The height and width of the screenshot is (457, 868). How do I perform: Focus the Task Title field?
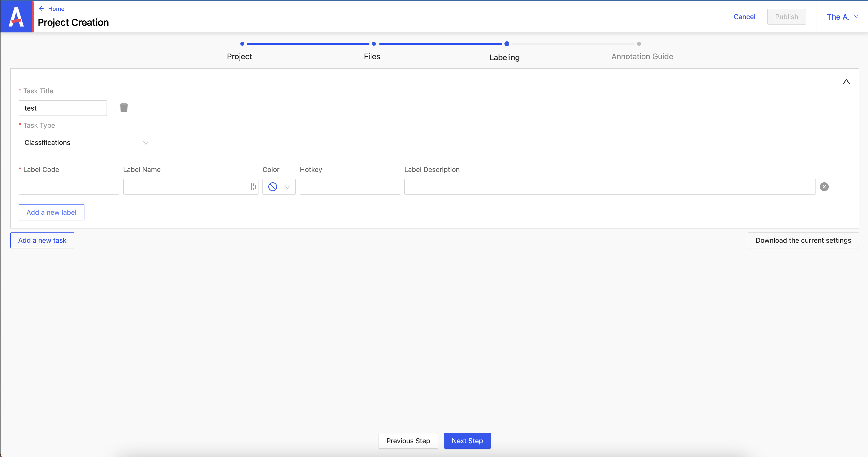63,108
